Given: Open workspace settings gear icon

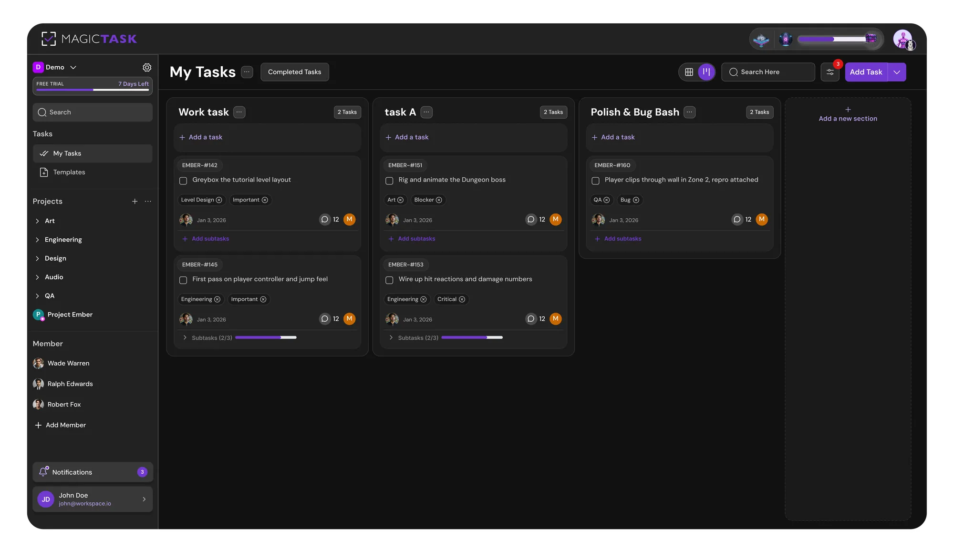Looking at the screenshot, I should tap(147, 67).
